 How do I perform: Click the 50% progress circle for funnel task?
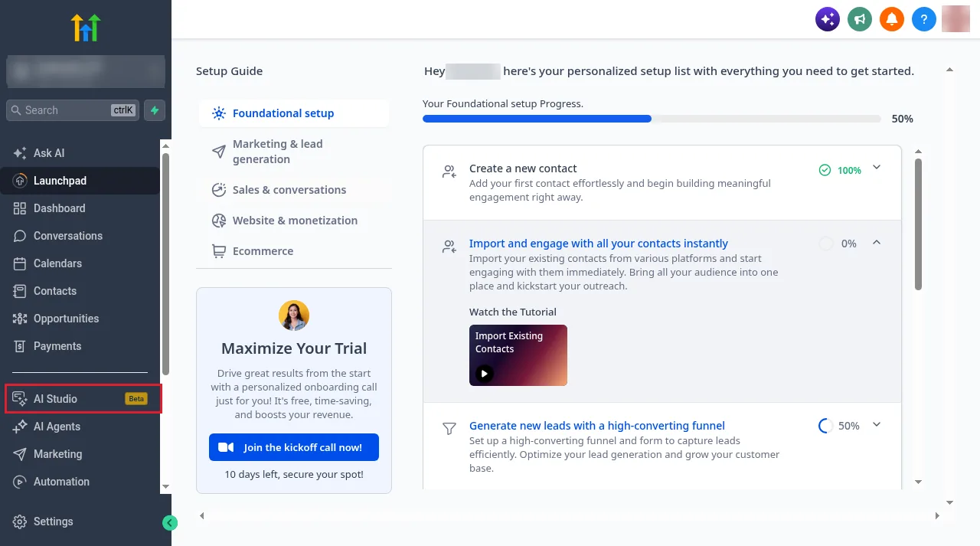coord(825,426)
